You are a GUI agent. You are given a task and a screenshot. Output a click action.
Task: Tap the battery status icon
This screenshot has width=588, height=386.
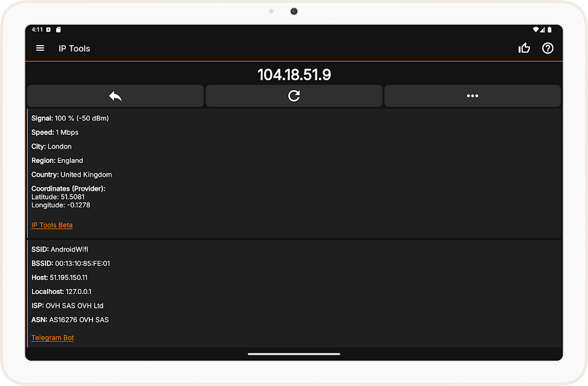tap(550, 29)
